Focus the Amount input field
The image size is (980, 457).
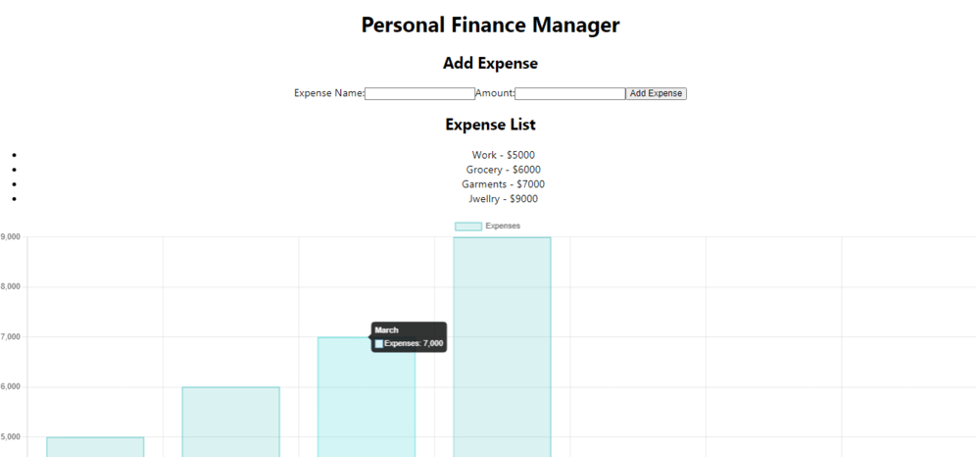pos(569,94)
